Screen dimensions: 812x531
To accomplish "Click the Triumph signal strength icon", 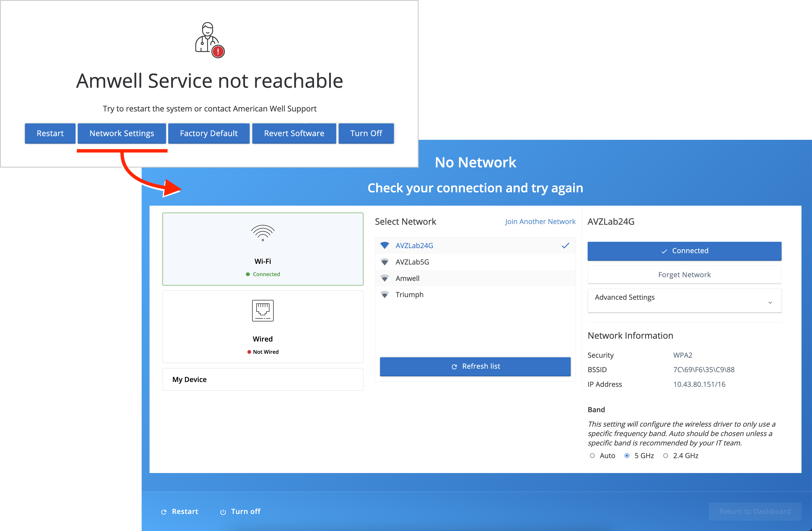I will pyautogui.click(x=384, y=294).
